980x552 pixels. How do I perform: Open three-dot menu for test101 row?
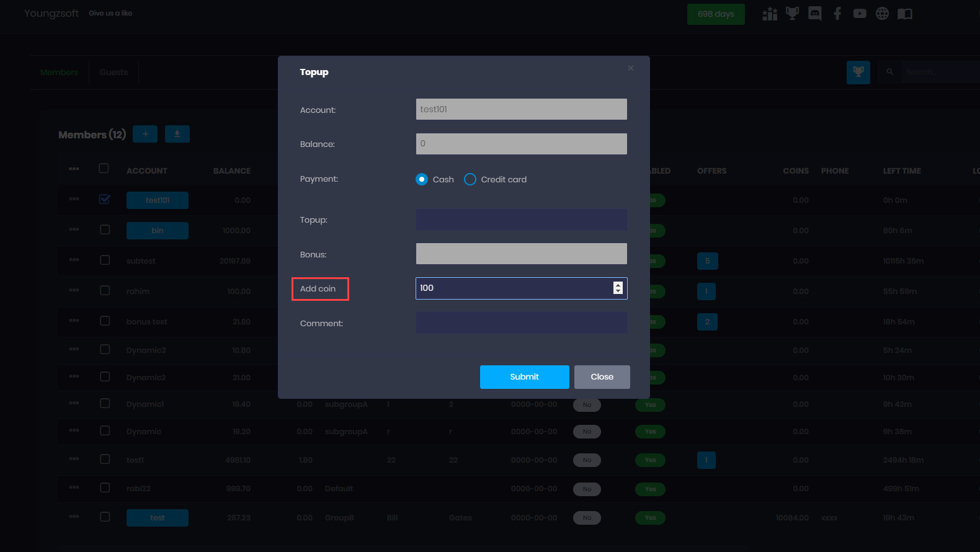point(74,200)
